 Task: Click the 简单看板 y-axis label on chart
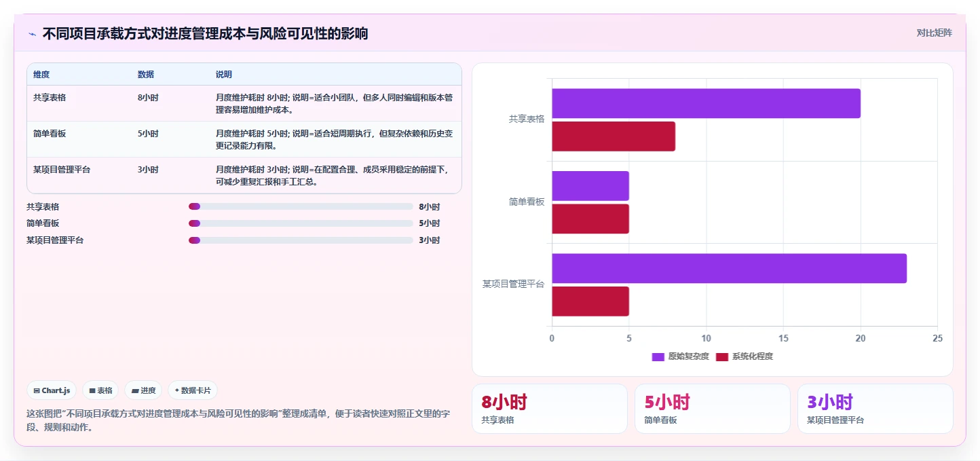527,202
